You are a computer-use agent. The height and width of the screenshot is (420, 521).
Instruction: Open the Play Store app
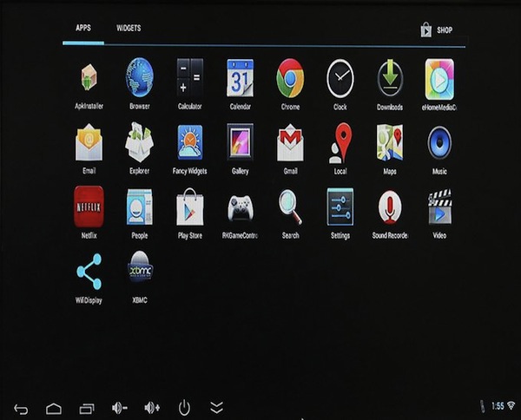pos(189,207)
